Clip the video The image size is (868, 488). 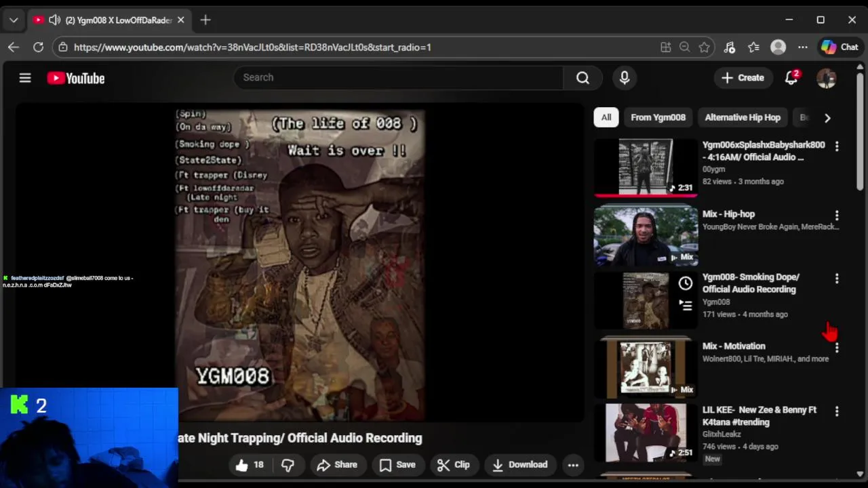454,465
